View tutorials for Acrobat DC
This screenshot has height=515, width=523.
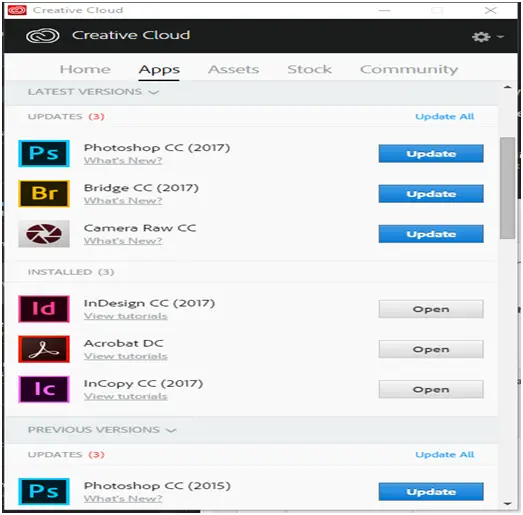125,356
